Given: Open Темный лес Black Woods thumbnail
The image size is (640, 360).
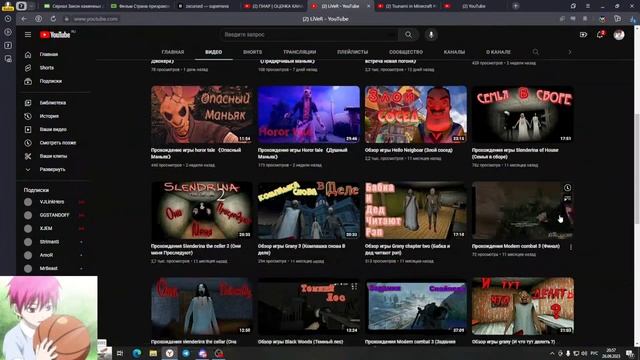Looking at the screenshot, I should pyautogui.click(x=309, y=306).
